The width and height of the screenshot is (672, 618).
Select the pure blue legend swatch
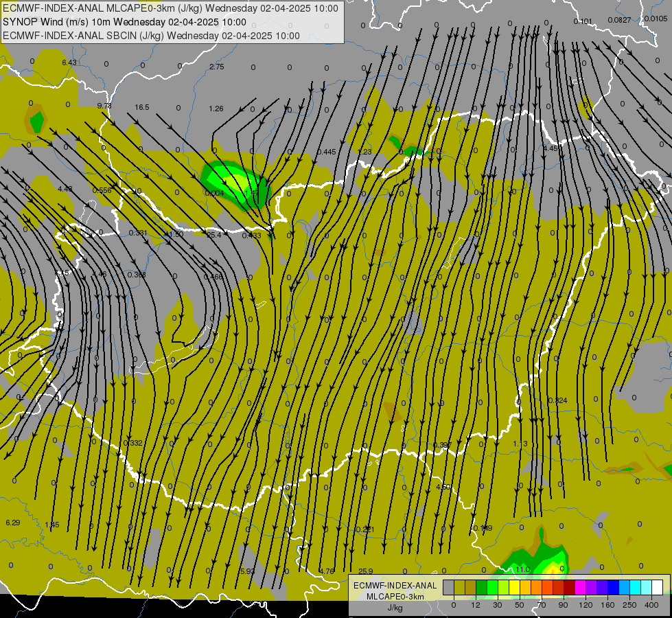tap(614, 587)
